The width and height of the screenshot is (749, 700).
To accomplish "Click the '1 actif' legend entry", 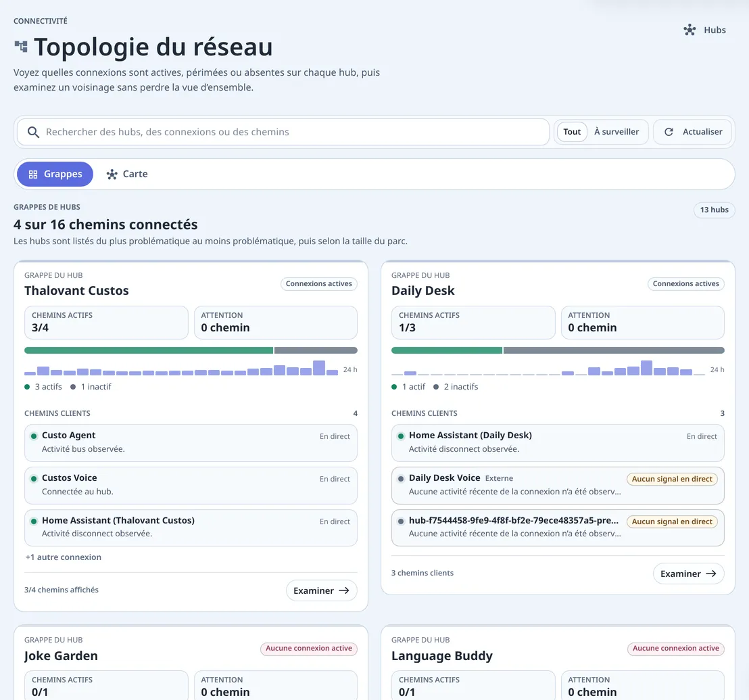I will (408, 387).
